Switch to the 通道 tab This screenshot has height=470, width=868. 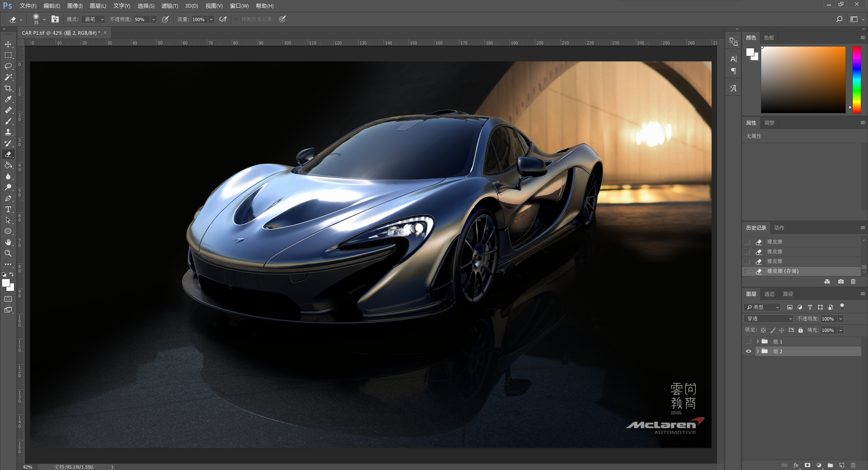(770, 294)
